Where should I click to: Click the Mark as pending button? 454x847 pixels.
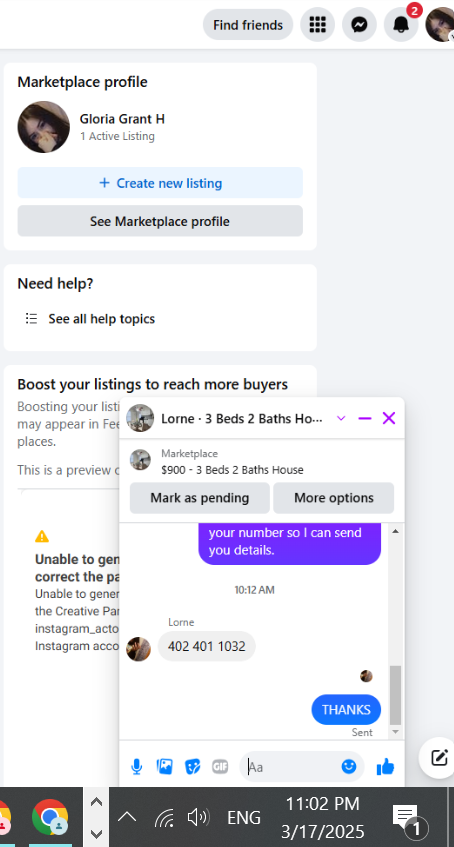[199, 498]
